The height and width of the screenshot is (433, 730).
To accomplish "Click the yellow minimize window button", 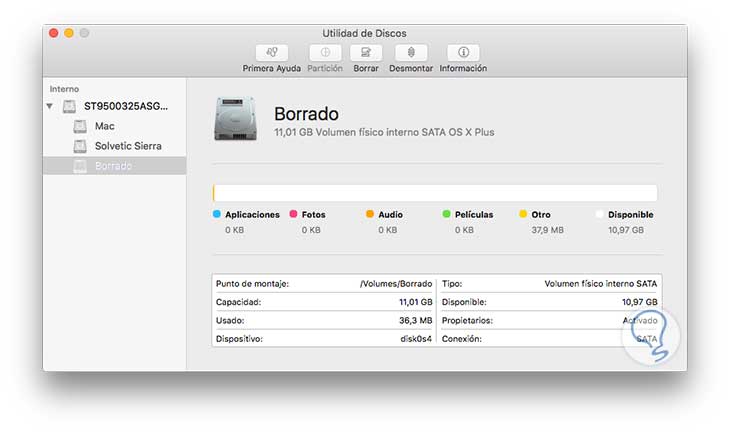I will pos(69,33).
